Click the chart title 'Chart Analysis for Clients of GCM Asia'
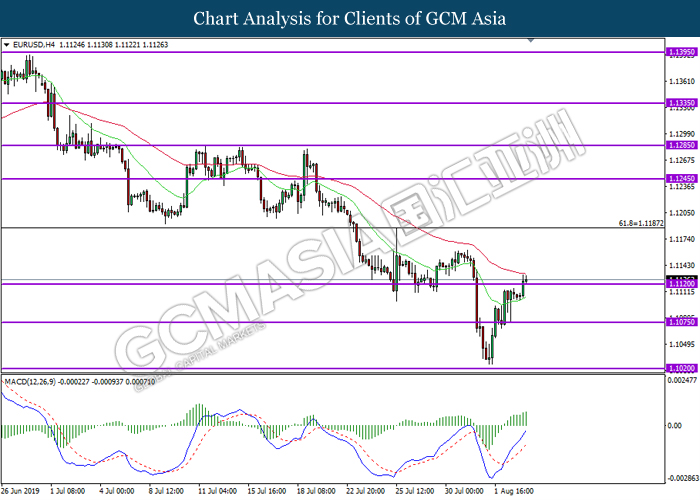The width and height of the screenshot is (700, 500). pos(350,18)
